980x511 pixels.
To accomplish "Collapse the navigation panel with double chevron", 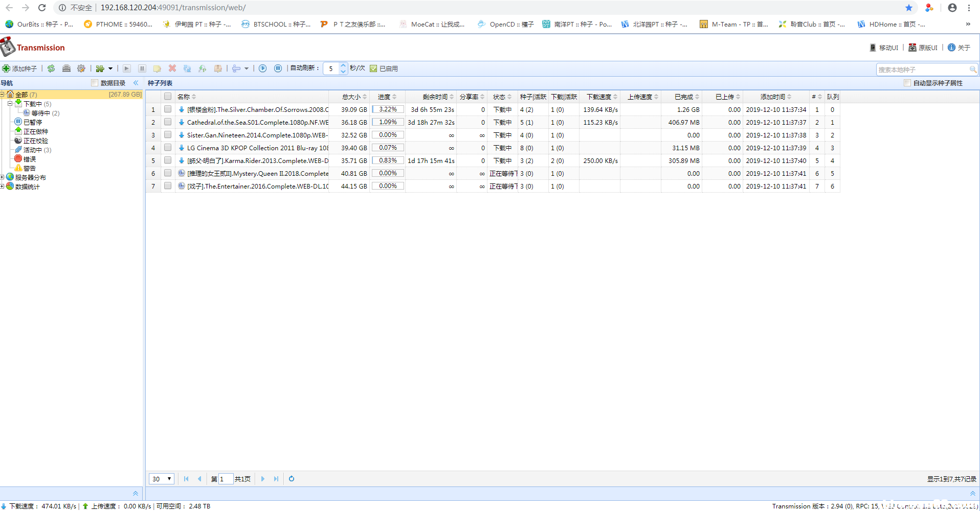I will [136, 83].
